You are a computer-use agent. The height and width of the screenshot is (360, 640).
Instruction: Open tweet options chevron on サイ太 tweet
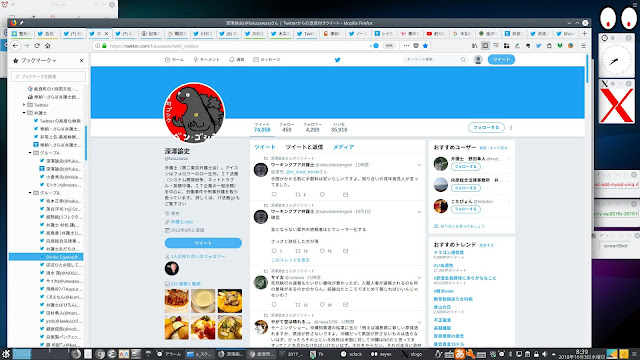click(x=419, y=278)
